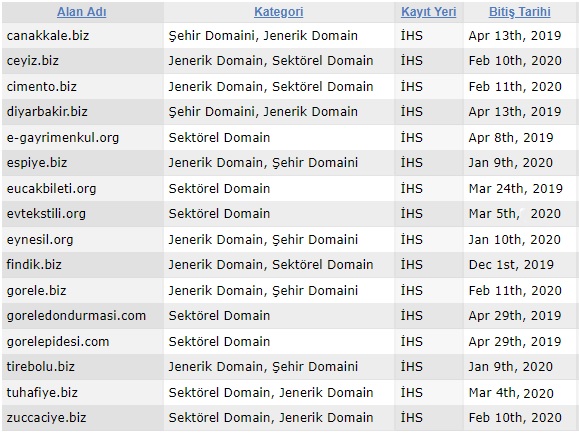Select goreledondurmasi.com in the table
Screen dimensions: 579x434
click(x=76, y=316)
